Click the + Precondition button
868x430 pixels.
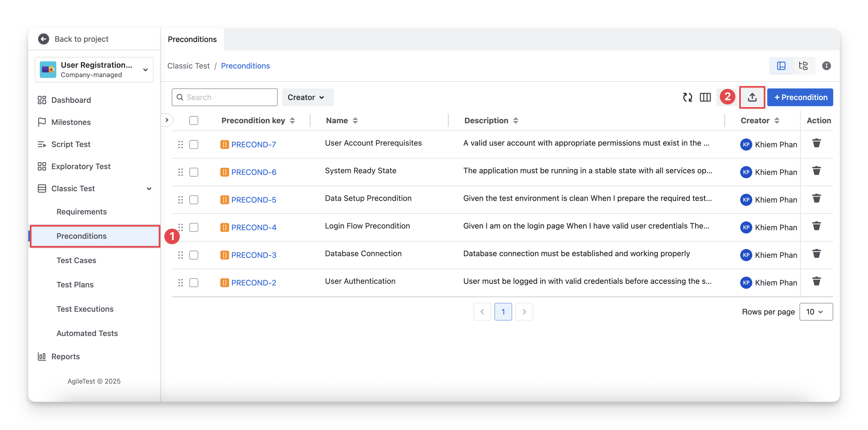tap(800, 98)
